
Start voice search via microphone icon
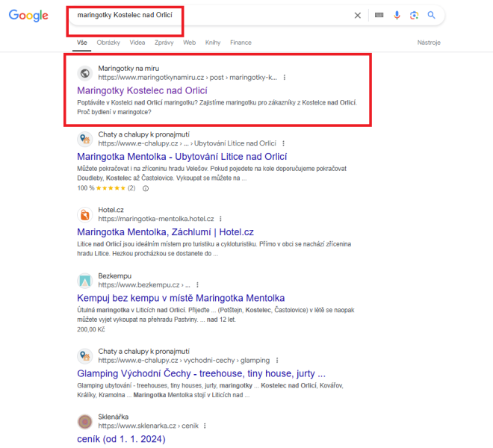tap(397, 15)
